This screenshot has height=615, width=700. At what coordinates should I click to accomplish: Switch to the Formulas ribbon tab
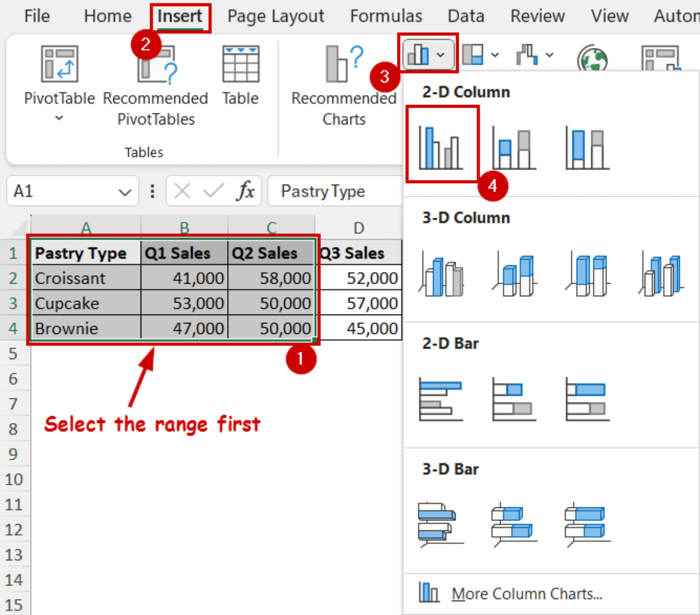pyautogui.click(x=386, y=16)
